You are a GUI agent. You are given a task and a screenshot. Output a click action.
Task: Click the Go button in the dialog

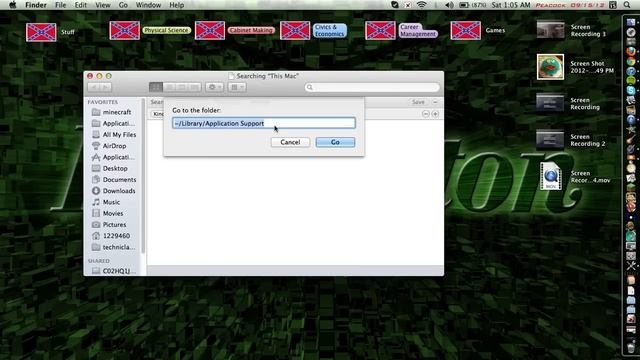(335, 142)
